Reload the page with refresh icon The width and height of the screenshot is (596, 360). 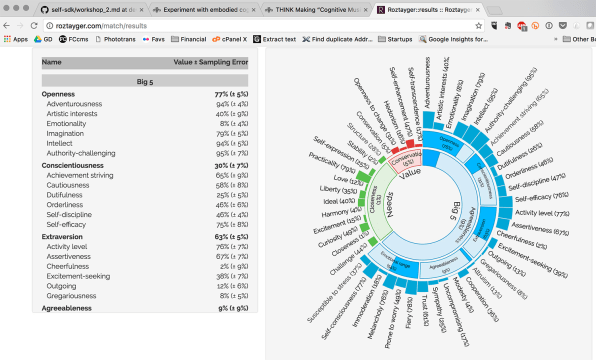34,25
